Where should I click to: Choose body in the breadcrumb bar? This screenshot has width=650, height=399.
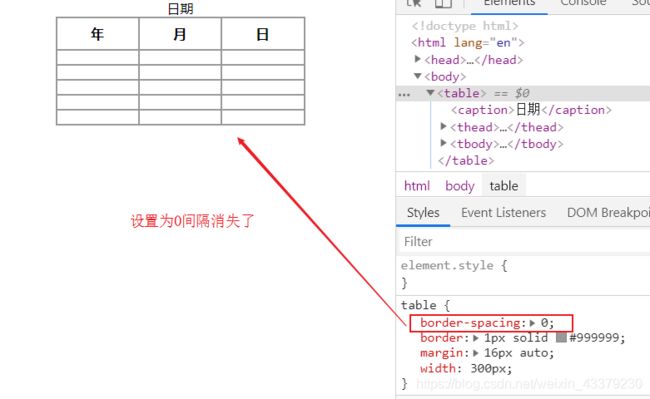point(459,186)
